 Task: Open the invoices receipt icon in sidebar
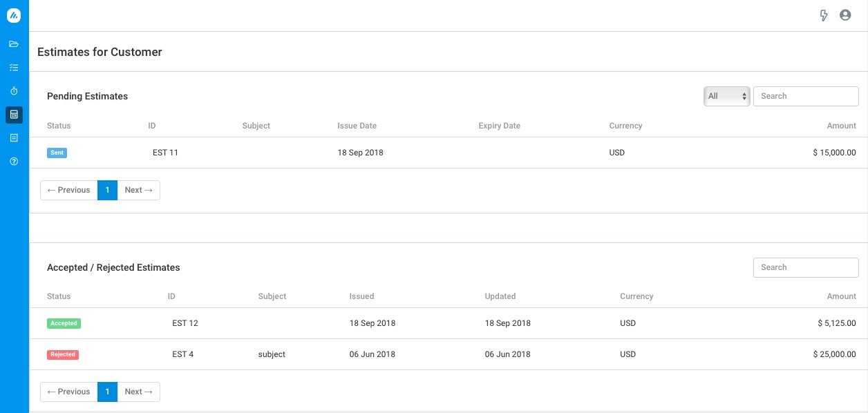point(14,138)
